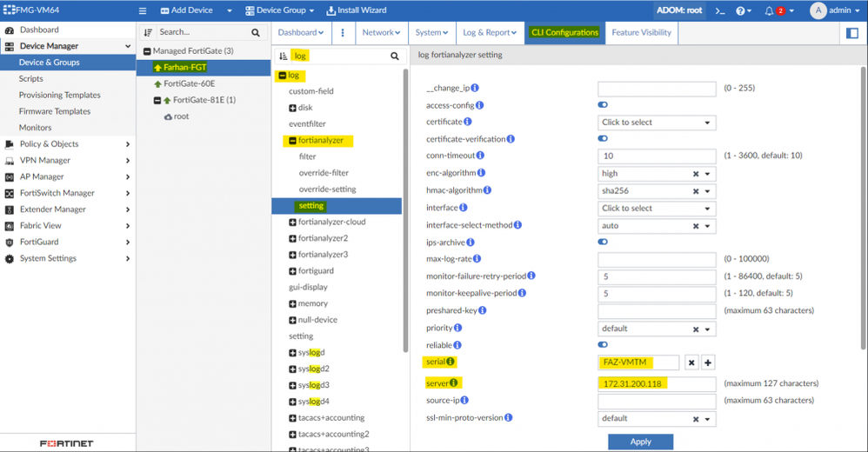Image resolution: width=868 pixels, height=452 pixels.
Task: Click info icon next to server
Action: click(x=453, y=382)
